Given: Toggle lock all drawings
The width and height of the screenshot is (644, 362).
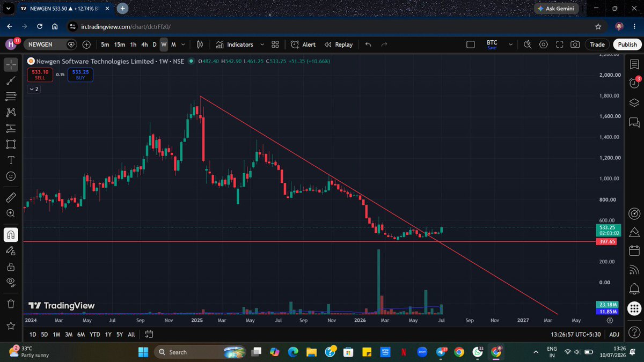Looking at the screenshot, I should coord(11,267).
